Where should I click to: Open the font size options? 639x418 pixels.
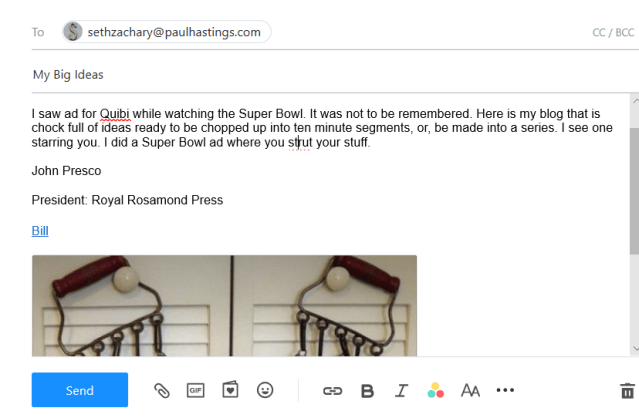pos(470,391)
